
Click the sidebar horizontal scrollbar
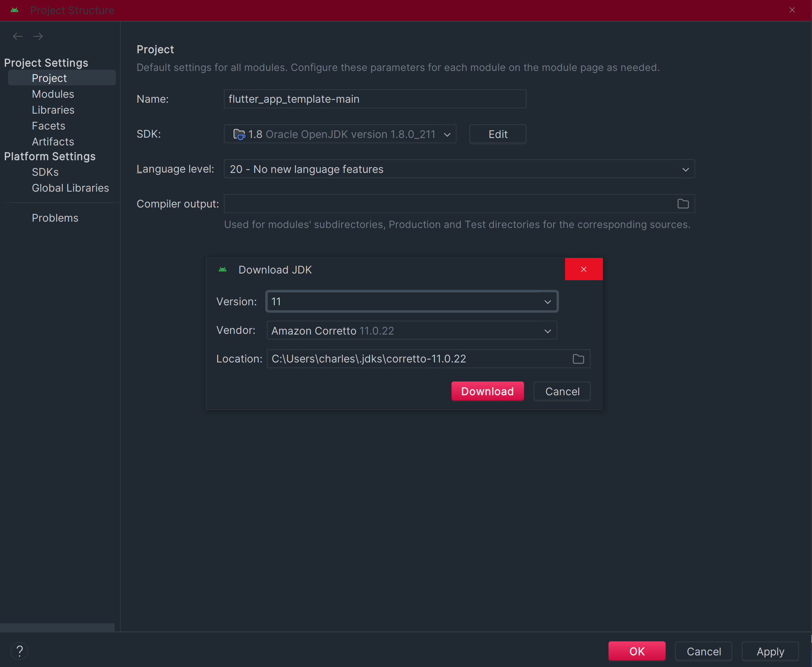pos(57,627)
